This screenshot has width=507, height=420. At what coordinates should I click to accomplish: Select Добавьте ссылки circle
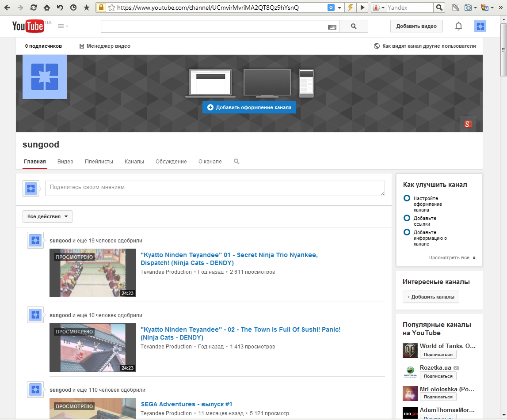(x=407, y=218)
